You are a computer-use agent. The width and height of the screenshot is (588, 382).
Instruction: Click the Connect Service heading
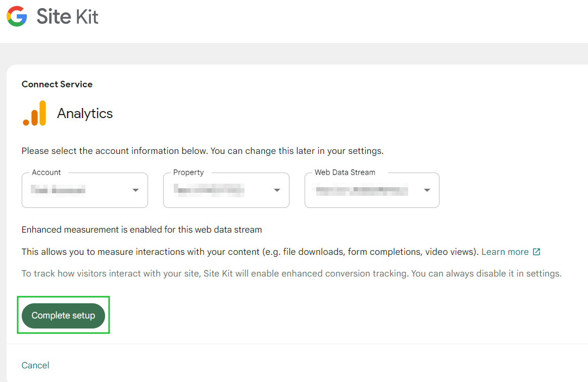click(57, 84)
